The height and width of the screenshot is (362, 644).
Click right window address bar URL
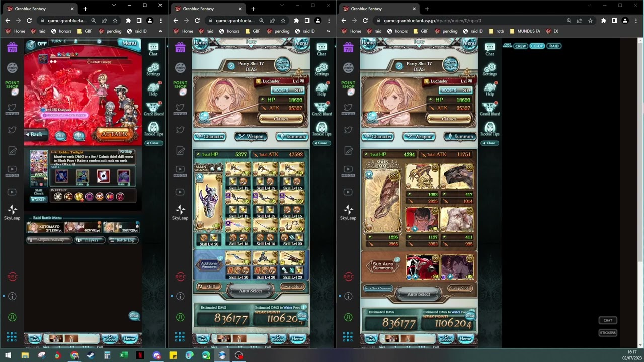[x=433, y=21]
